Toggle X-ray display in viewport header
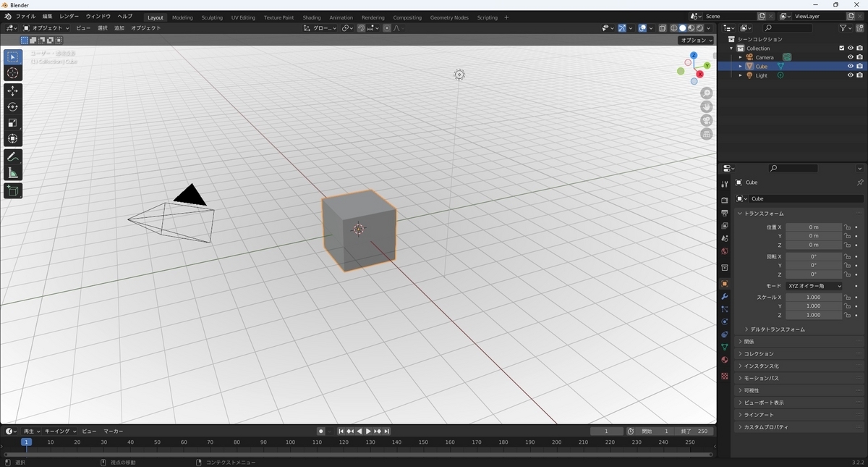The height and width of the screenshot is (467, 868). tap(663, 28)
